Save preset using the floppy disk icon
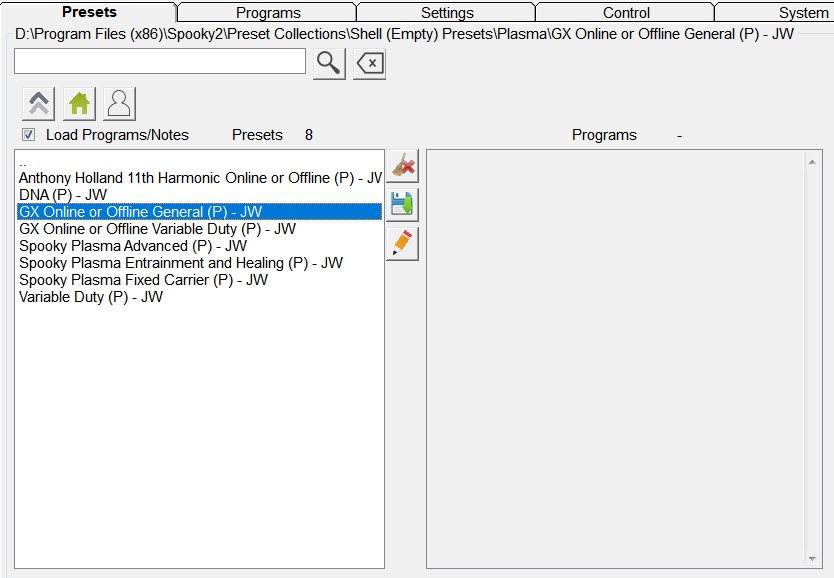This screenshot has height=578, width=834. [x=402, y=205]
